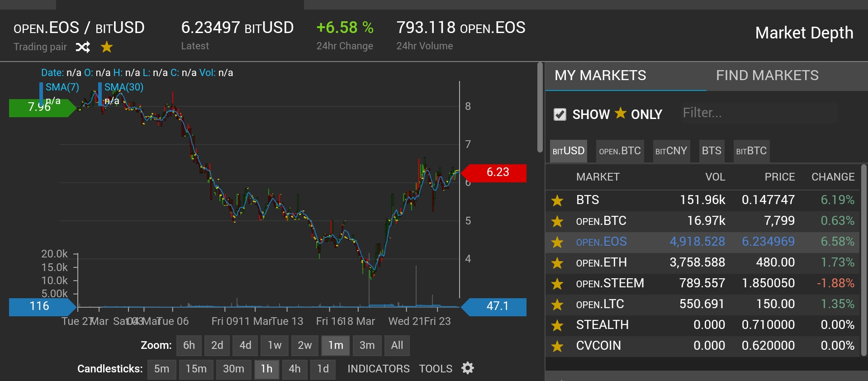Set chart zoom to 4d
Image resolution: width=868 pixels, height=381 pixels.
[245, 345]
